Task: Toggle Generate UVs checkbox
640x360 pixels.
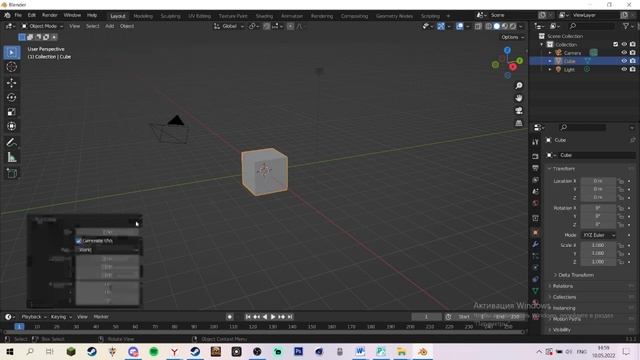Action: coord(78,241)
